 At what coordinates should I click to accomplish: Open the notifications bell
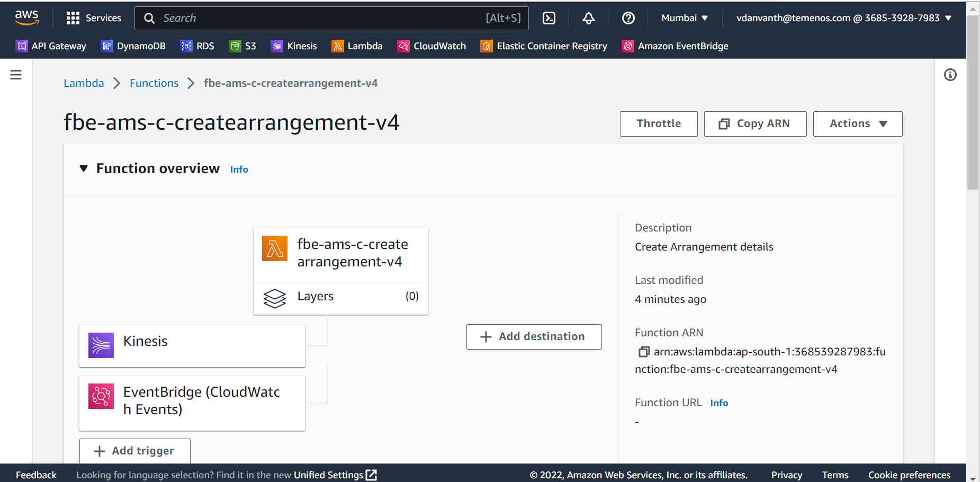tap(588, 18)
